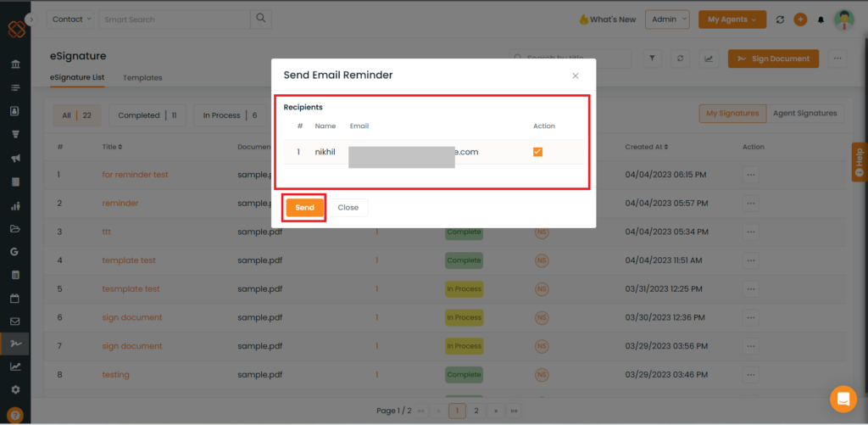The image size is (868, 425).
Task: Sort by Created At column
Action: pos(645,147)
